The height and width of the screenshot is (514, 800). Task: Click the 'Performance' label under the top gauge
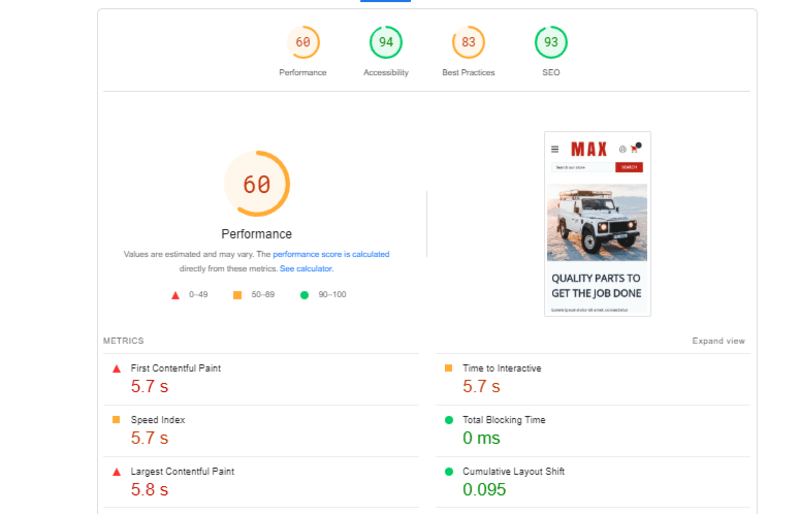303,72
